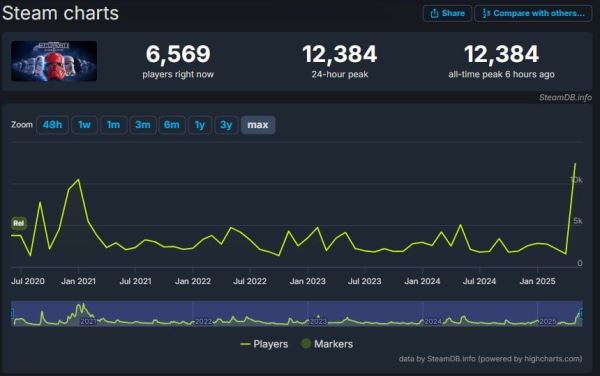
Task: Set chart zoom to 1w
Action: tap(84, 125)
